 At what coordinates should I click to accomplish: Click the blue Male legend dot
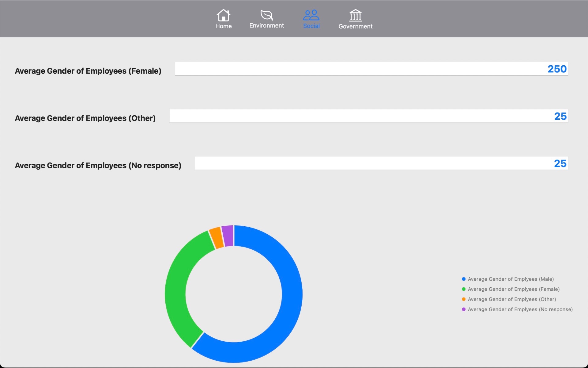pos(464,279)
